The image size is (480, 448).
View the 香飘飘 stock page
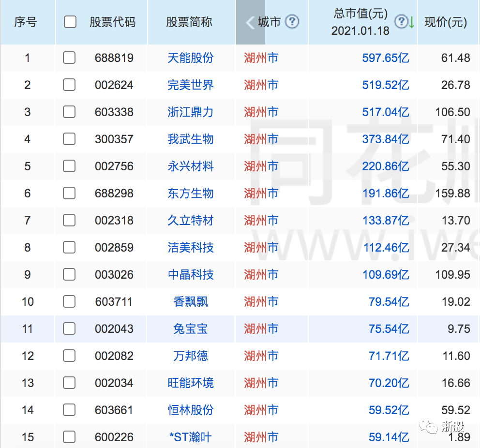point(191,302)
